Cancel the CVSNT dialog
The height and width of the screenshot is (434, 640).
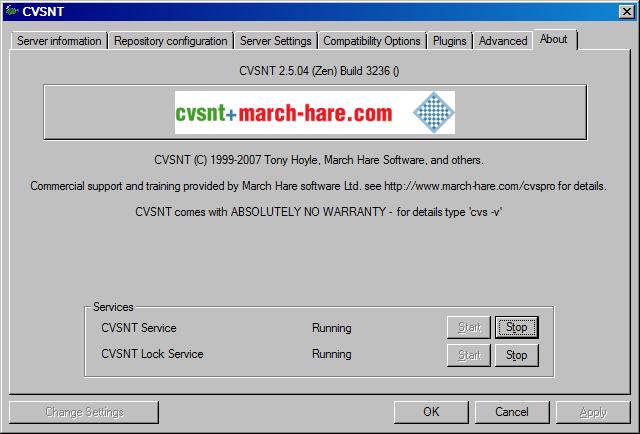[511, 412]
